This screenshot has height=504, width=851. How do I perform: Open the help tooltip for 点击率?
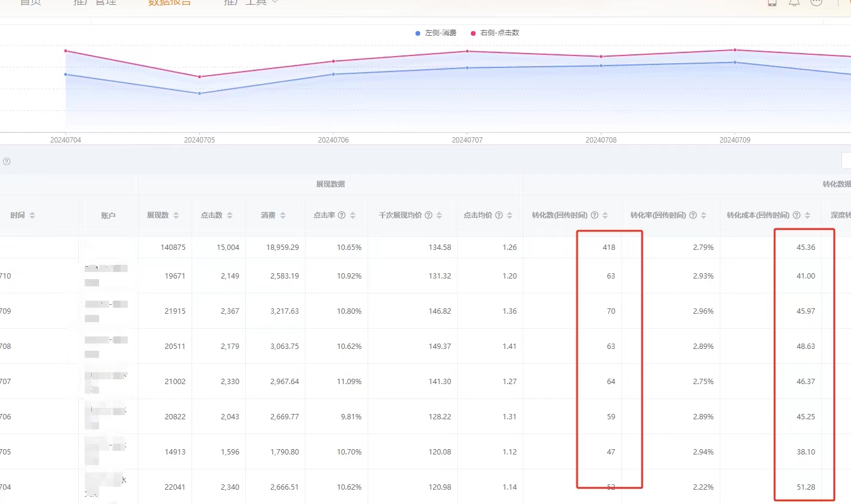[342, 215]
